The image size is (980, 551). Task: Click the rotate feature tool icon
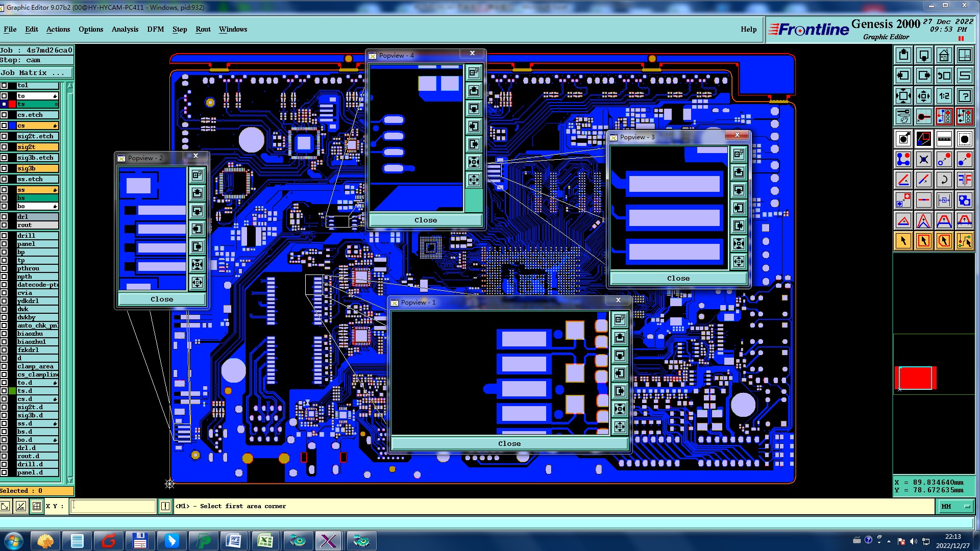tap(944, 180)
